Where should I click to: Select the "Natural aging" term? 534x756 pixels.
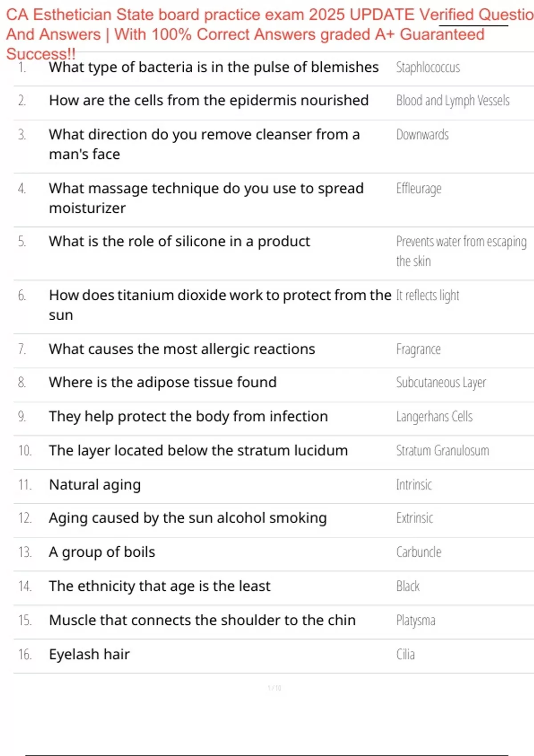[95, 485]
